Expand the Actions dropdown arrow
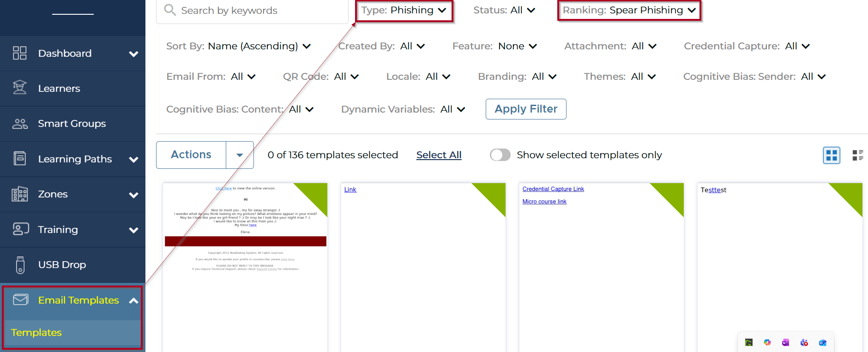 (240, 155)
